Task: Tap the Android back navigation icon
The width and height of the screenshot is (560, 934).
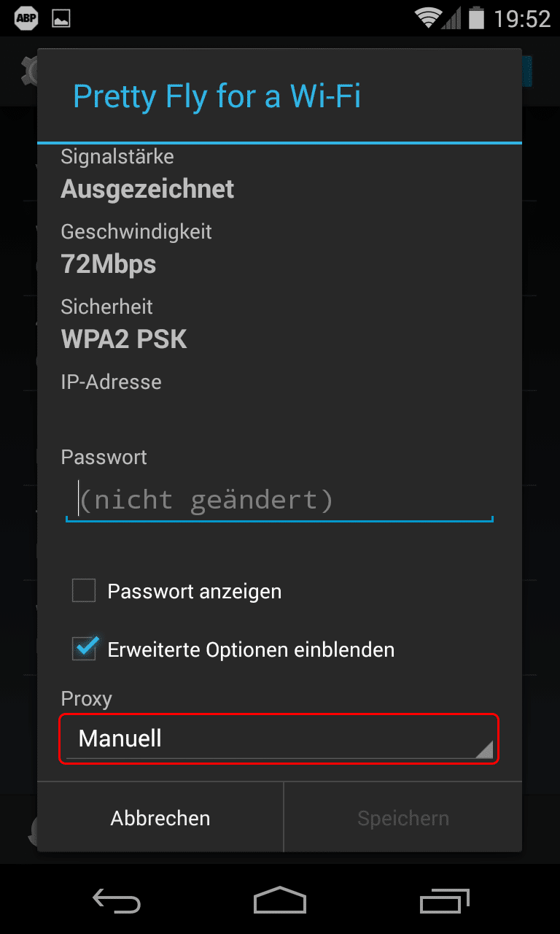Action: click(x=116, y=901)
